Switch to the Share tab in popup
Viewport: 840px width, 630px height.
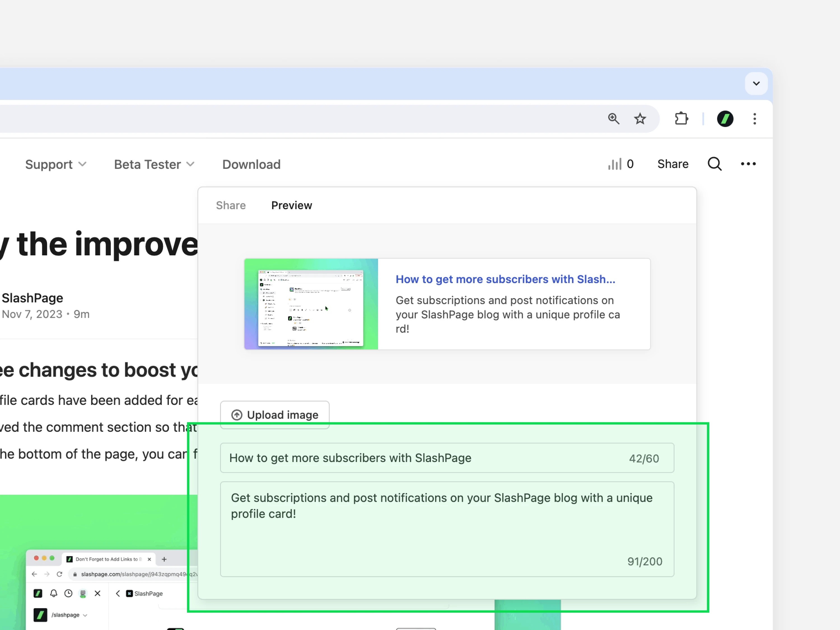(231, 206)
